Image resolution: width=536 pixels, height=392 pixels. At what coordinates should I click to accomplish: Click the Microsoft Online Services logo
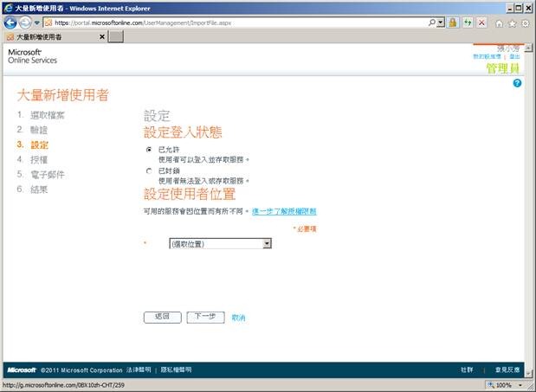point(33,56)
